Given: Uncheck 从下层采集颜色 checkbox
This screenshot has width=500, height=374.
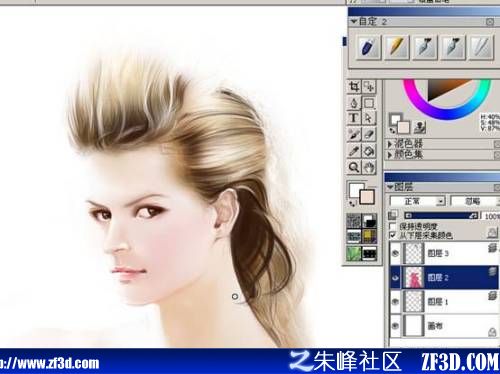Looking at the screenshot, I should tap(393, 235).
